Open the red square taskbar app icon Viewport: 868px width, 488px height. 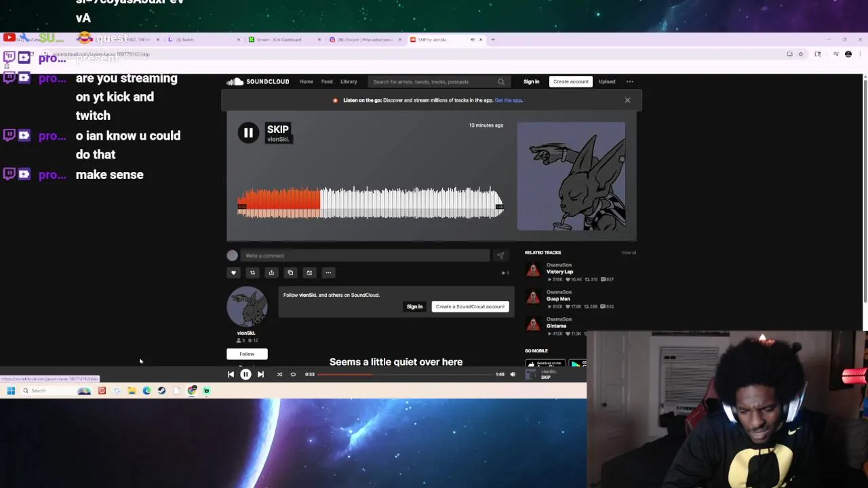click(x=102, y=390)
